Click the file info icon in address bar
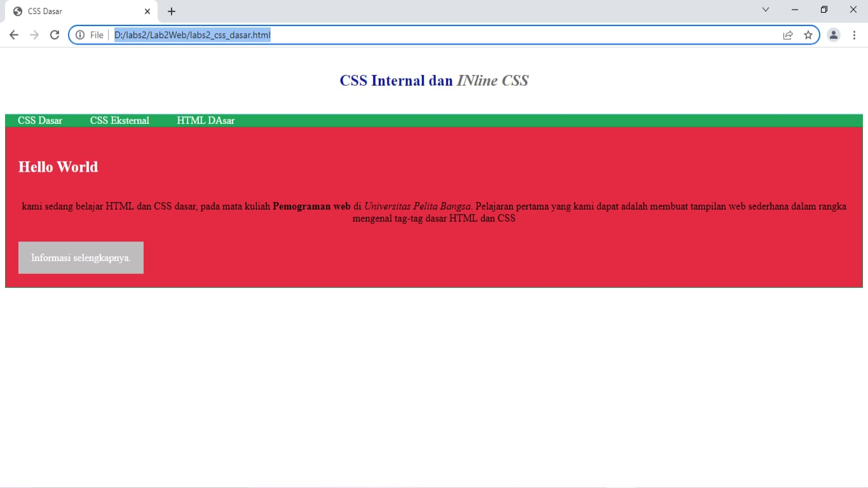868x488 pixels. tap(81, 35)
